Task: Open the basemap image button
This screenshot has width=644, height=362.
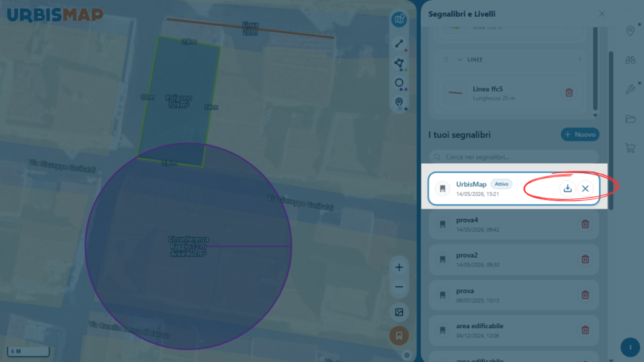Action: point(399,312)
